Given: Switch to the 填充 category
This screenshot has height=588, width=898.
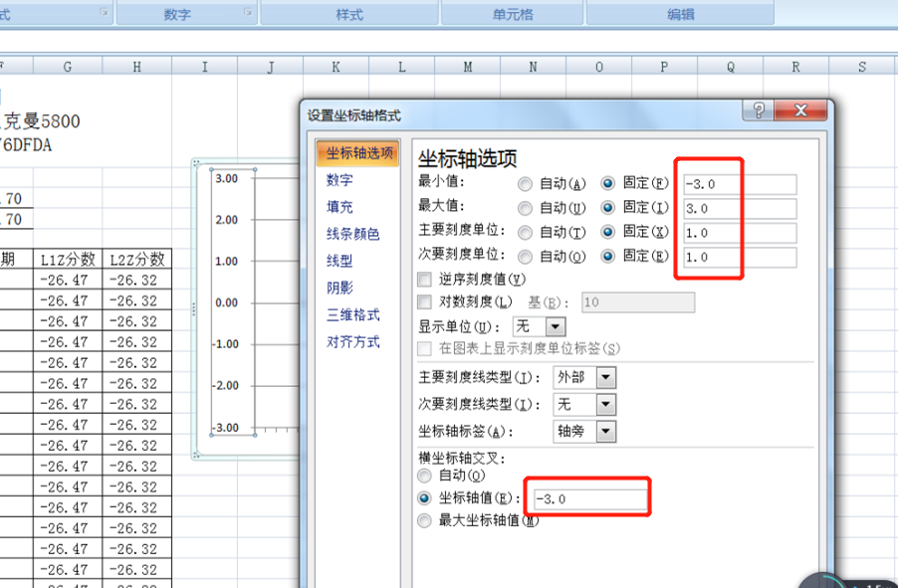Looking at the screenshot, I should (339, 207).
